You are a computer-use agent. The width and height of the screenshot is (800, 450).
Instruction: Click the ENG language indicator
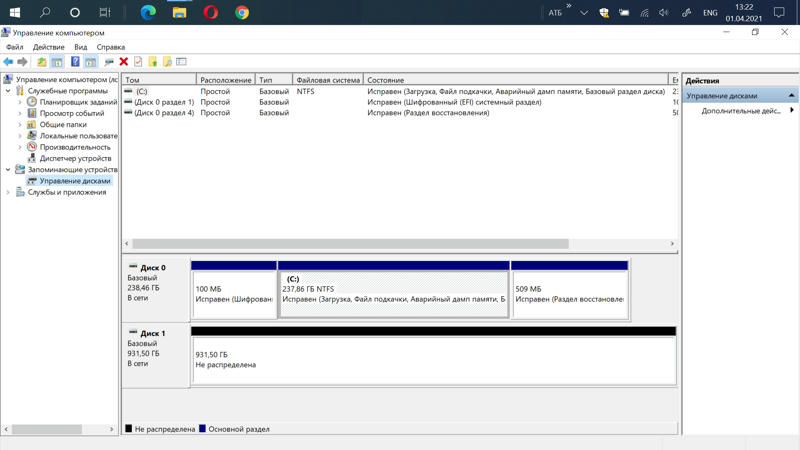[x=710, y=13]
